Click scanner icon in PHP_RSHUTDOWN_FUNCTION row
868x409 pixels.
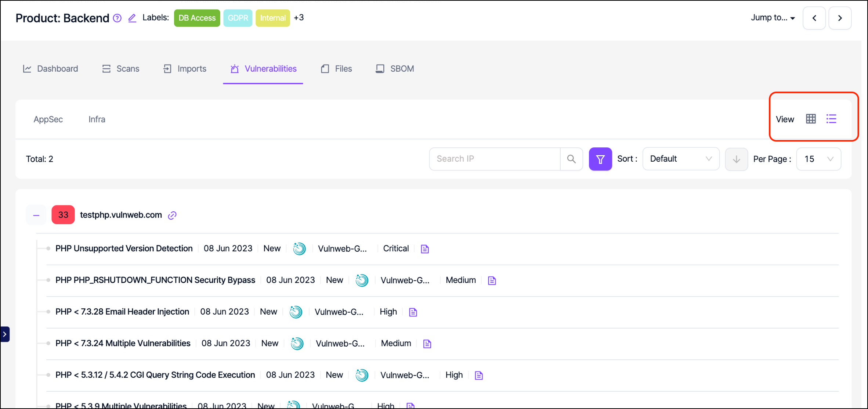[x=362, y=280]
